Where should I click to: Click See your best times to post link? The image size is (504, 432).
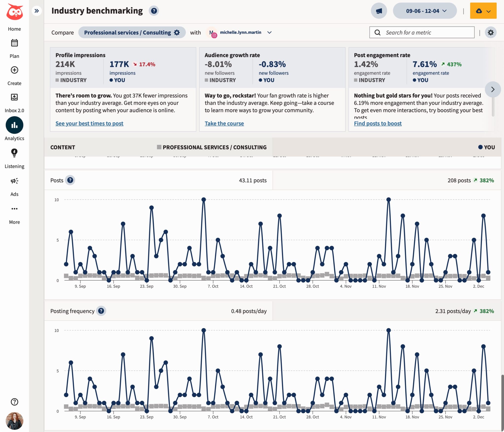89,123
